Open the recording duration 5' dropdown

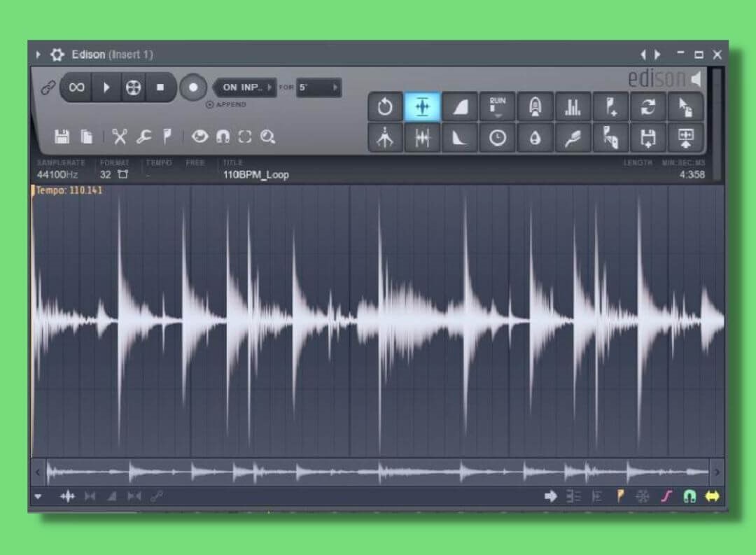(x=318, y=87)
